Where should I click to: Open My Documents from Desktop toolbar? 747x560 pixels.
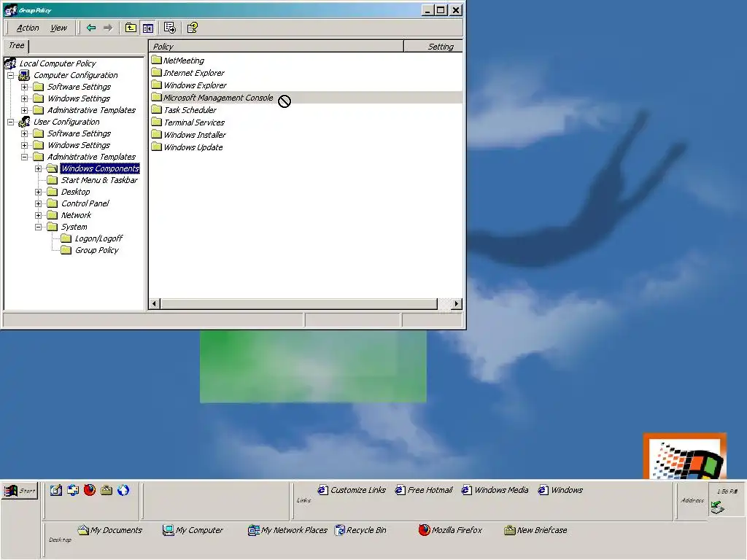click(x=109, y=530)
